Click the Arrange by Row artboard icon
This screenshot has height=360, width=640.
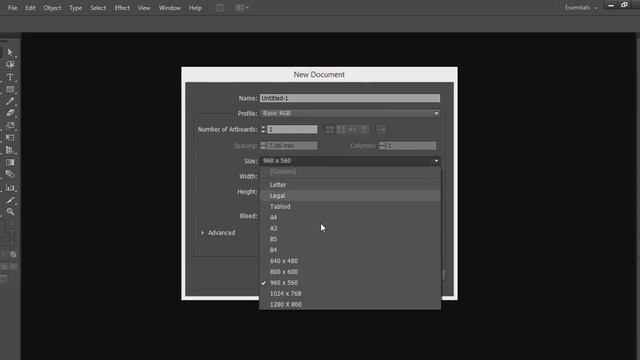(x=352, y=129)
